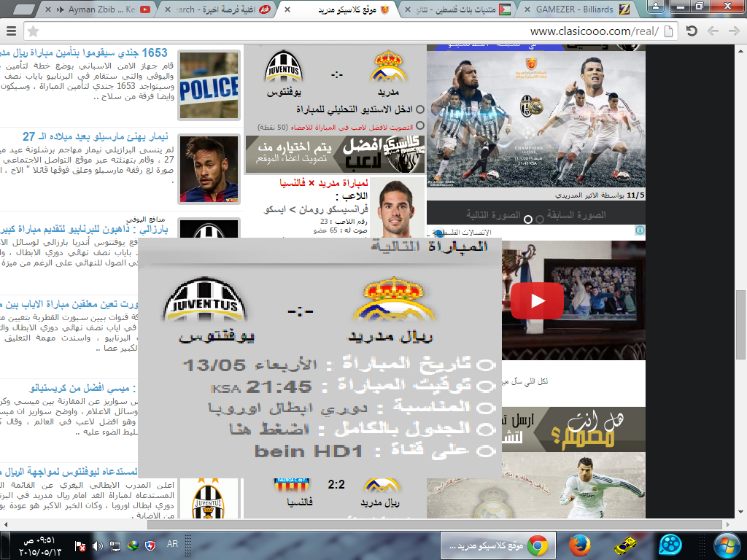
Task: Open the نيمار يهنئ مارسيلو news headline
Action: point(96,136)
